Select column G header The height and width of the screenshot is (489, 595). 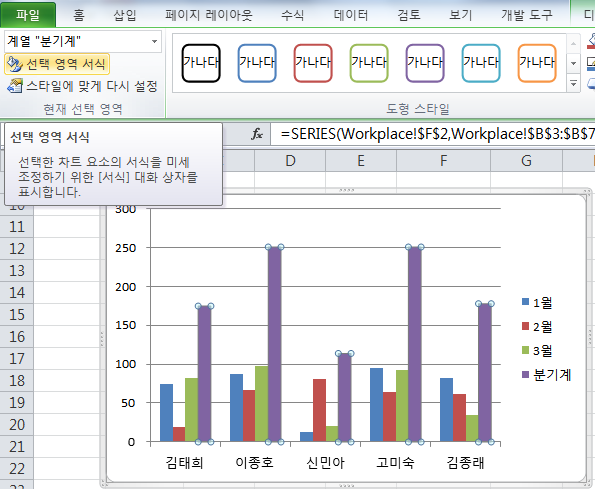526,161
